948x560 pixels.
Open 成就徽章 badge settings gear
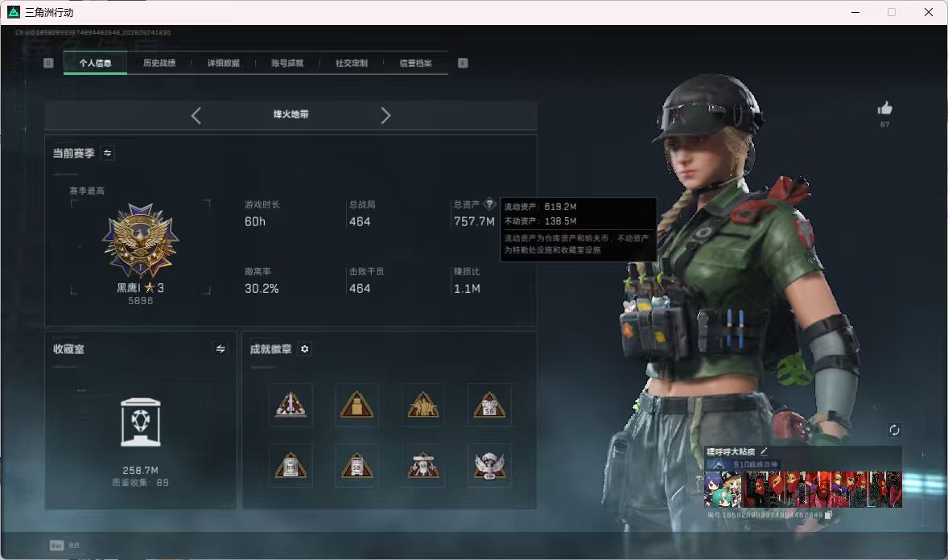305,349
